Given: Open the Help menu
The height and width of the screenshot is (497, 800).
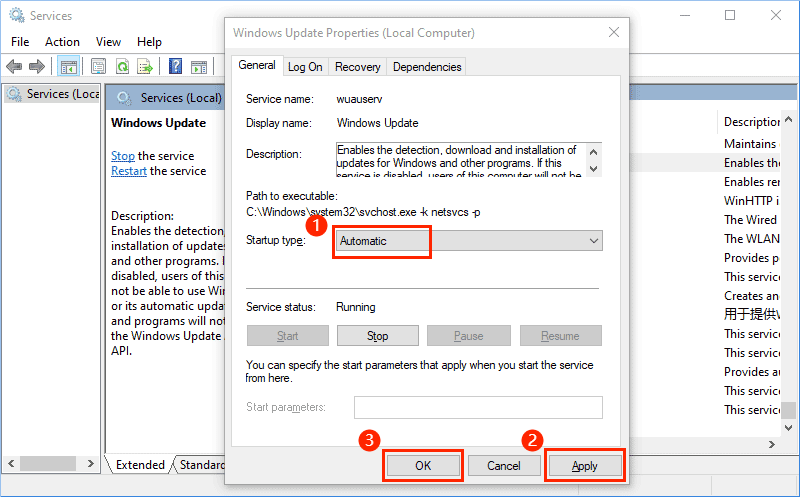Looking at the screenshot, I should pos(149,42).
